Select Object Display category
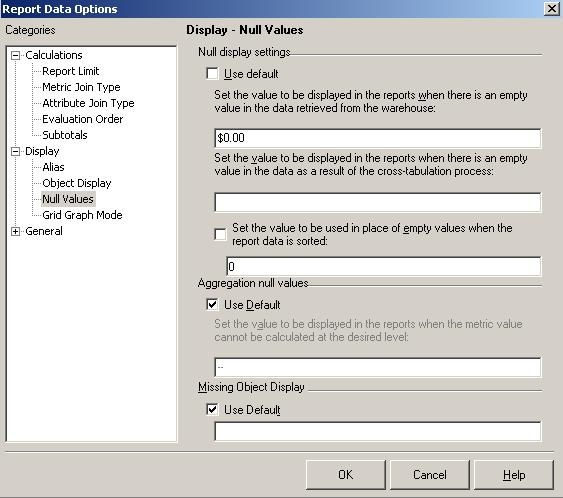The height and width of the screenshot is (498, 563). (77, 183)
